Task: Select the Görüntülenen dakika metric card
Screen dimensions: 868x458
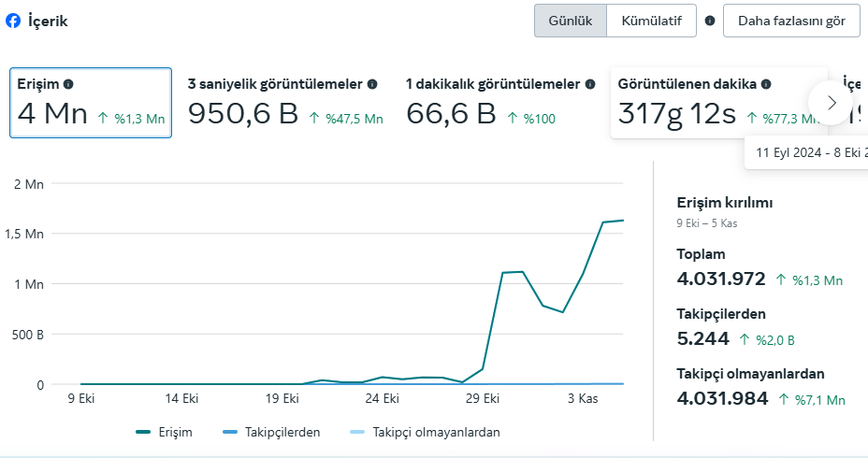Action: pyautogui.click(x=718, y=103)
